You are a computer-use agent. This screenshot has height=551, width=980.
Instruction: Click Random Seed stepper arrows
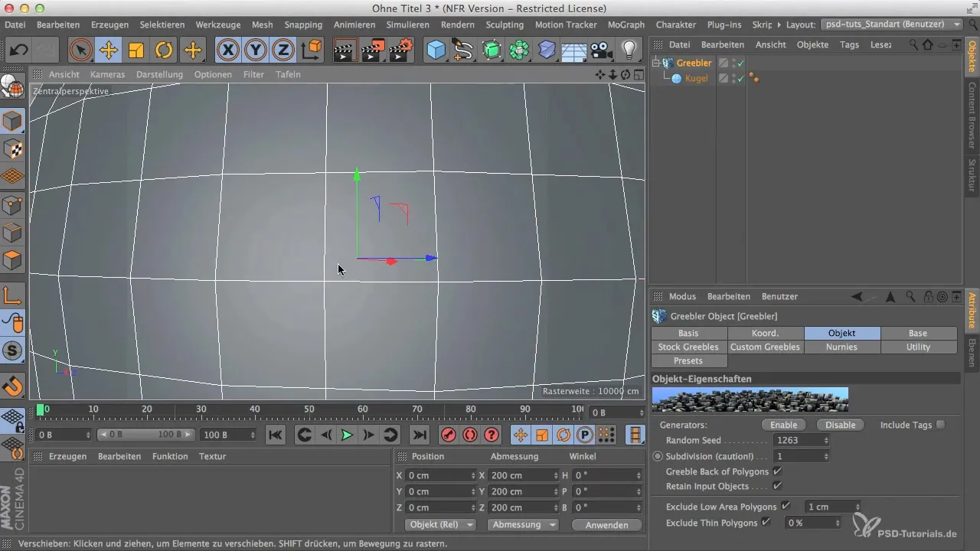pos(826,441)
